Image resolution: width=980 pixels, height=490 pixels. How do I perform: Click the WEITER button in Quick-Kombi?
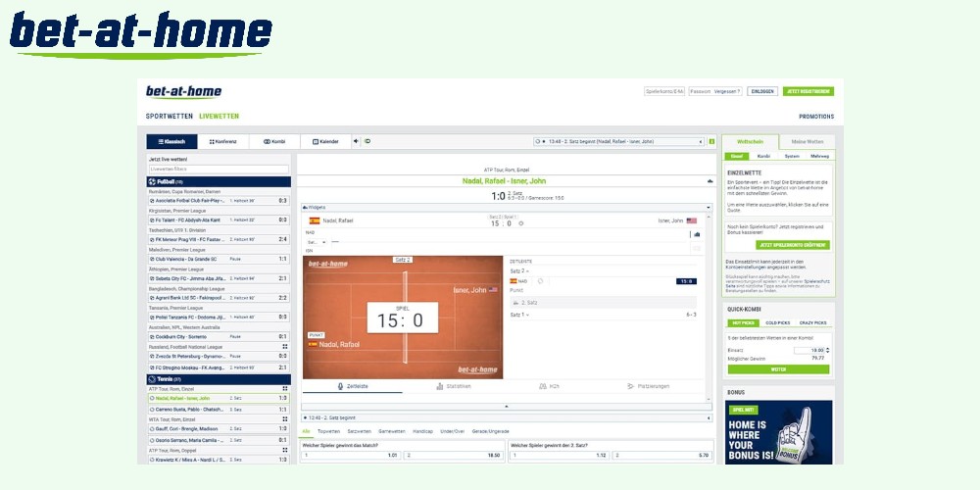[778, 369]
